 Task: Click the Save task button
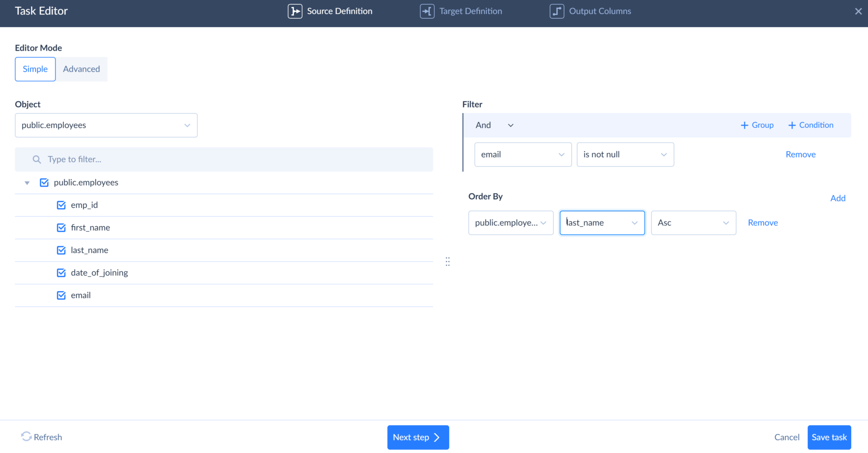(829, 437)
